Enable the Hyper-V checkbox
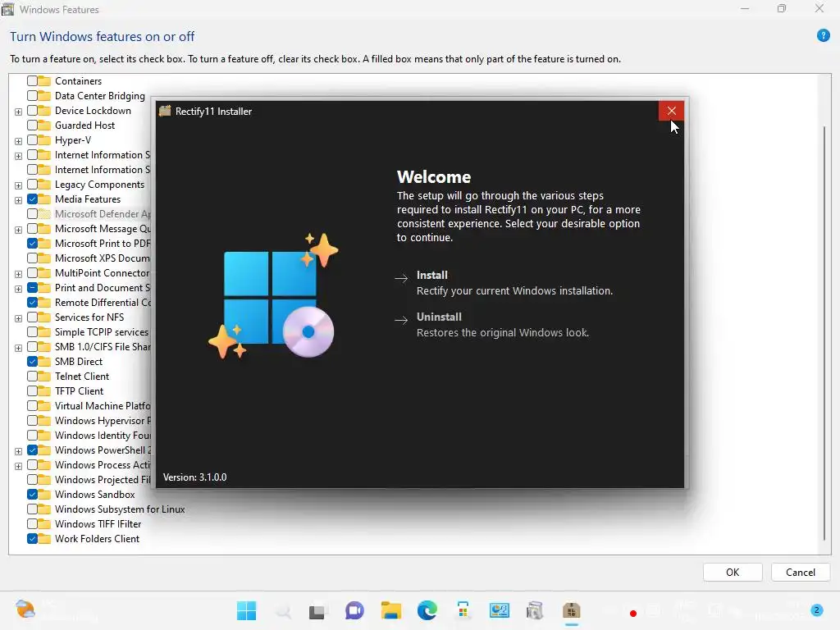The width and height of the screenshot is (840, 630). click(x=32, y=140)
